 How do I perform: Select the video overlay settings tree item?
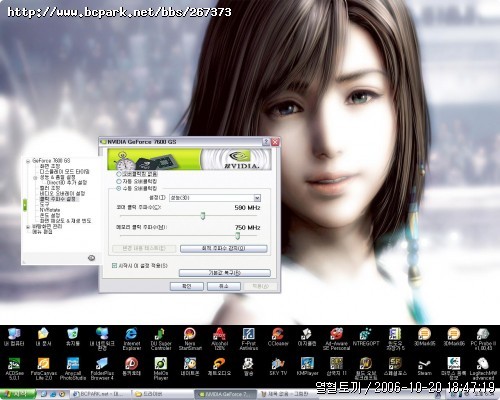coord(62,193)
